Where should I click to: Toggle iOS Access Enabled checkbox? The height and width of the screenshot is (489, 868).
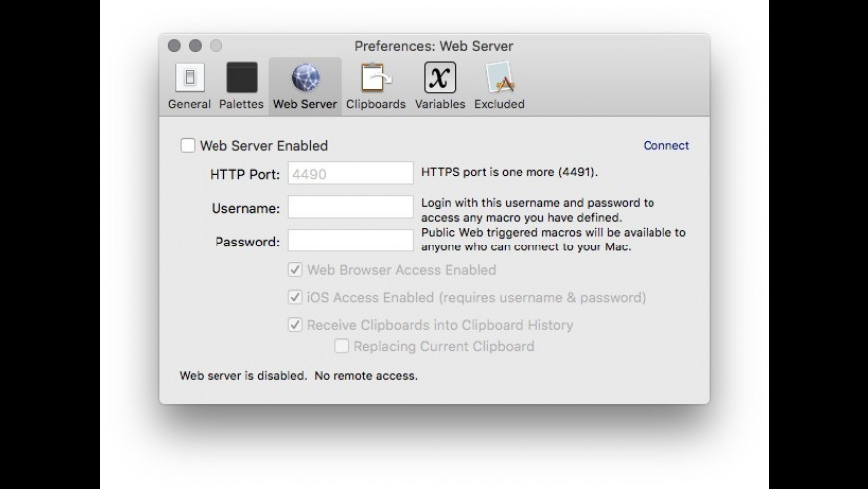click(295, 297)
